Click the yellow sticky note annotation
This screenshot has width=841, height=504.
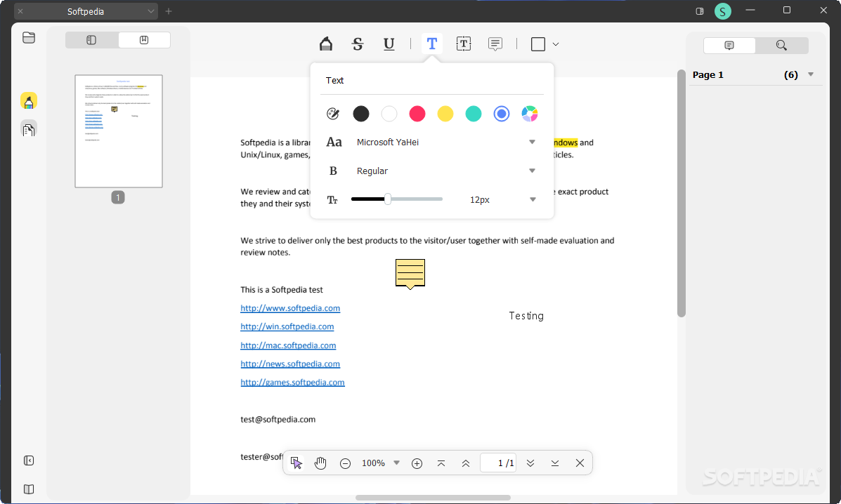click(x=410, y=274)
